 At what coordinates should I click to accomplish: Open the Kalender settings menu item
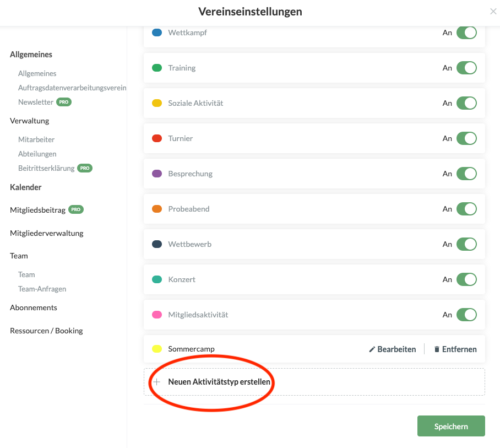(x=26, y=187)
